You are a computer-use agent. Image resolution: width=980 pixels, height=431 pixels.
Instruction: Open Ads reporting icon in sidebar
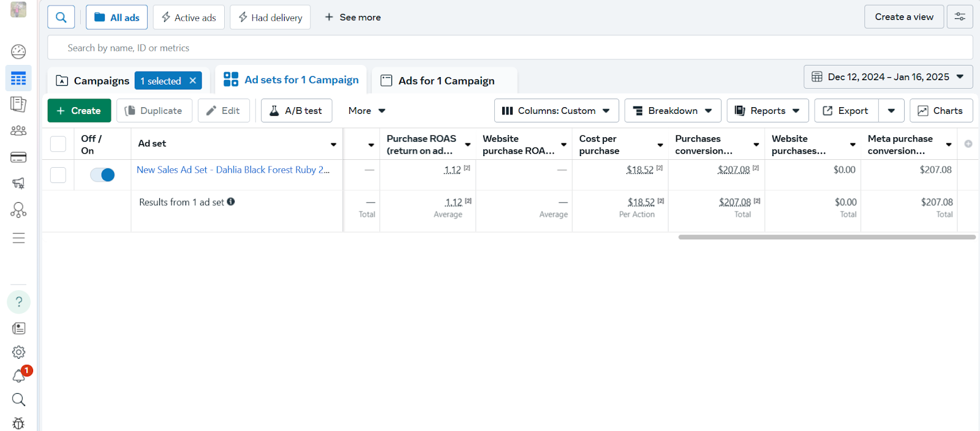pyautogui.click(x=18, y=104)
